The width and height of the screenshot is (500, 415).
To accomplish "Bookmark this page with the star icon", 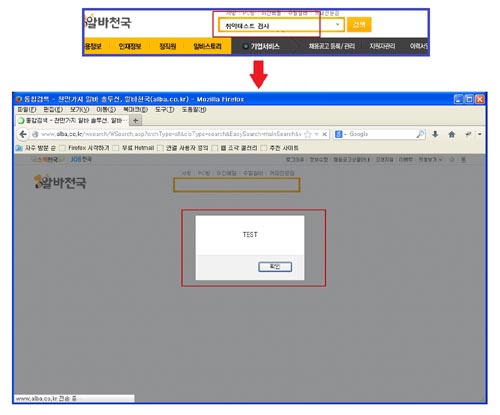I will pyautogui.click(x=308, y=134).
